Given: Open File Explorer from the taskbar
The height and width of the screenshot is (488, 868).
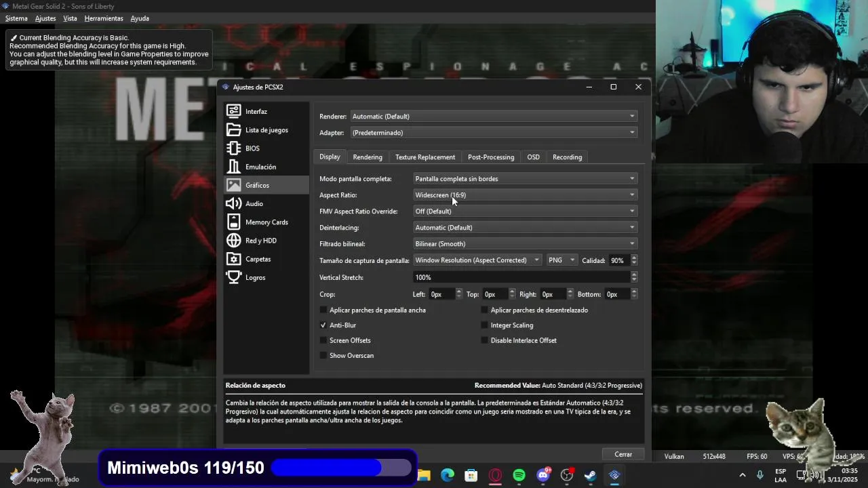Looking at the screenshot, I should [424, 475].
